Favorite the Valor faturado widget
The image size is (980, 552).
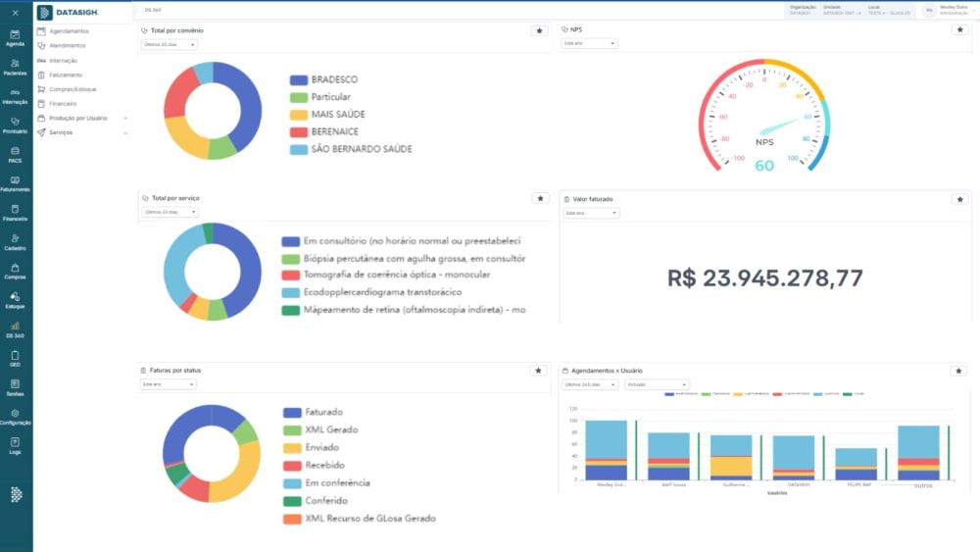[960, 199]
